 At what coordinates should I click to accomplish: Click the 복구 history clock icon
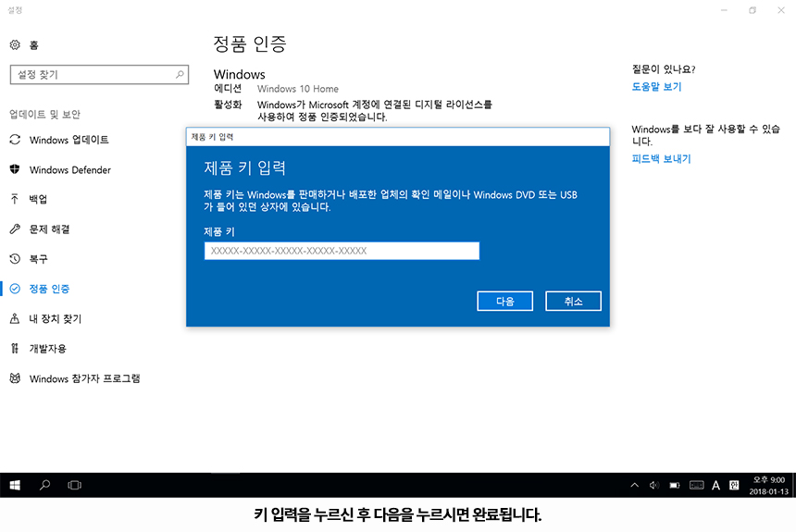[x=15, y=259]
